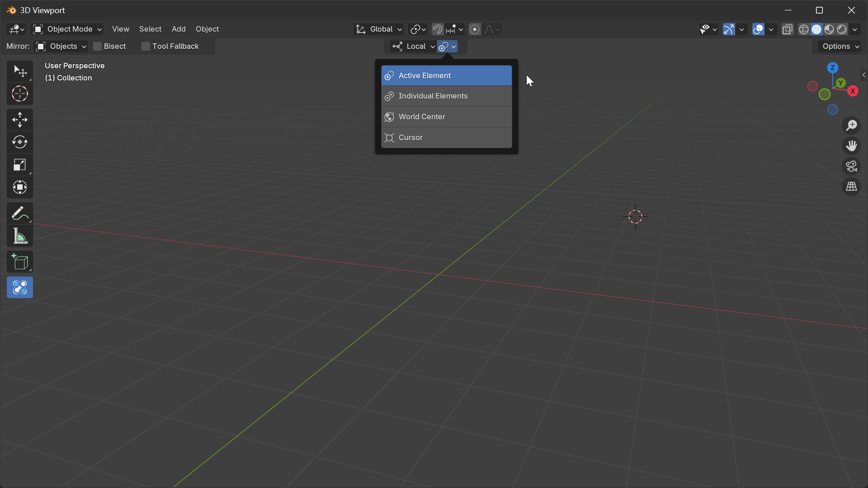The image size is (868, 488).
Task: Enable Tool Fallback mirror option
Action: pos(145,46)
